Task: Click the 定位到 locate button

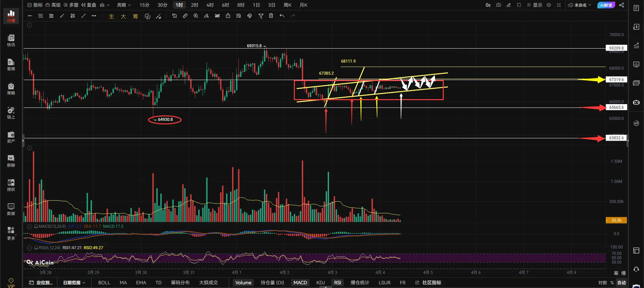Action: (41, 283)
